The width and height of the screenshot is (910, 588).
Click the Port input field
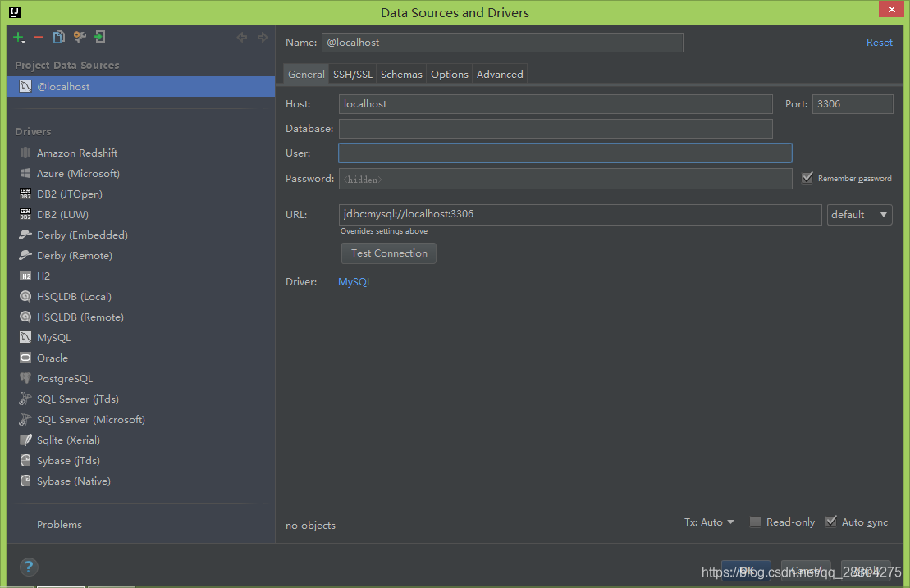[853, 104]
